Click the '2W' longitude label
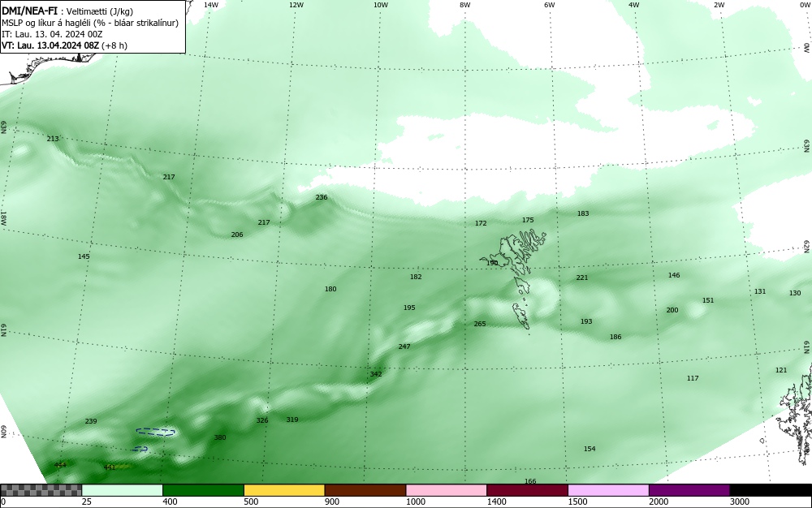812x508 pixels. pos(719,5)
